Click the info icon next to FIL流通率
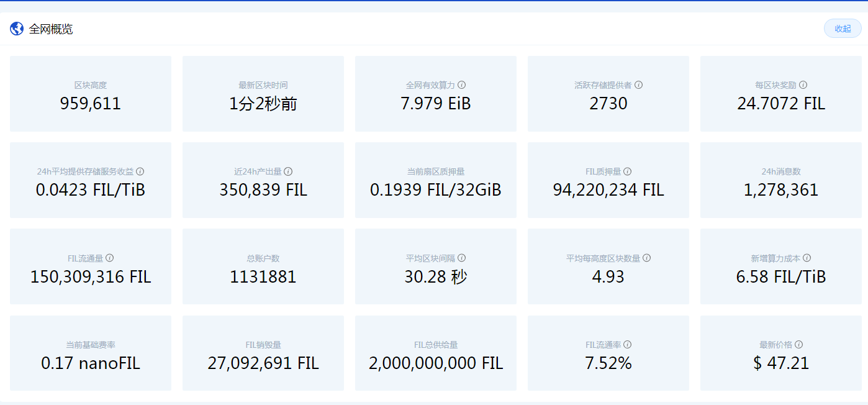The width and height of the screenshot is (868, 405). (628, 344)
